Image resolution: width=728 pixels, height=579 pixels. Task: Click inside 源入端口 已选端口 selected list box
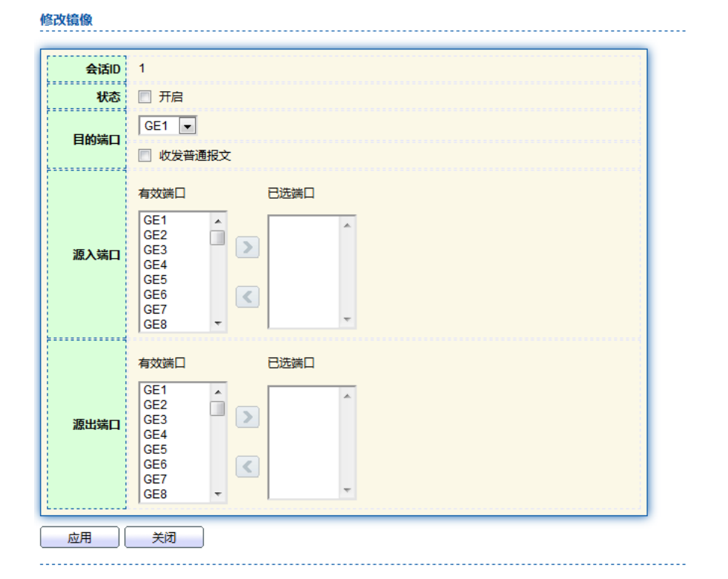(x=304, y=271)
